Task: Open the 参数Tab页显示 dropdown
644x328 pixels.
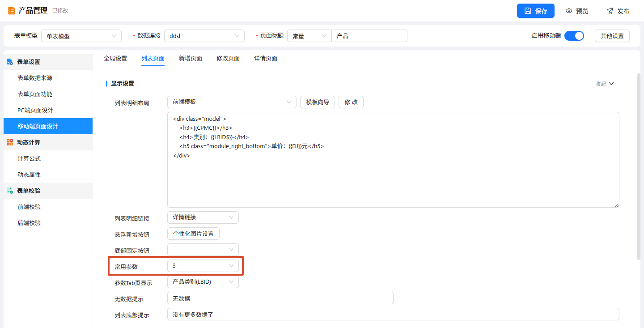Action: (x=203, y=282)
